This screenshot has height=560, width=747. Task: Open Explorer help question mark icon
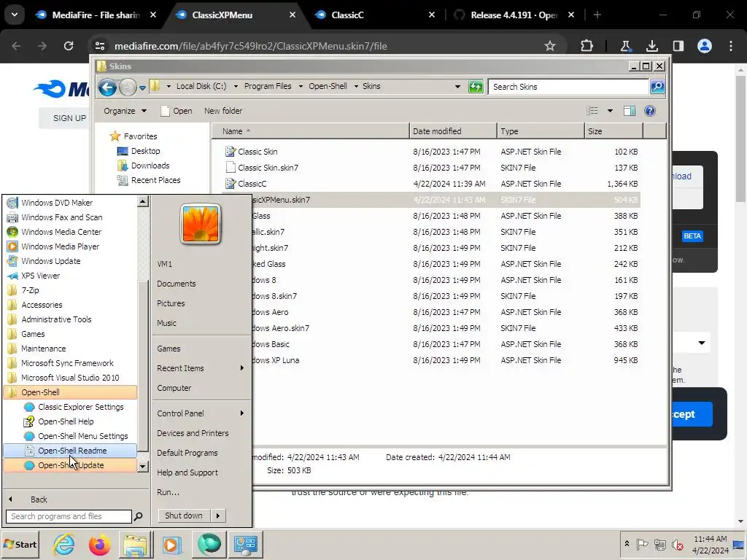pyautogui.click(x=650, y=111)
